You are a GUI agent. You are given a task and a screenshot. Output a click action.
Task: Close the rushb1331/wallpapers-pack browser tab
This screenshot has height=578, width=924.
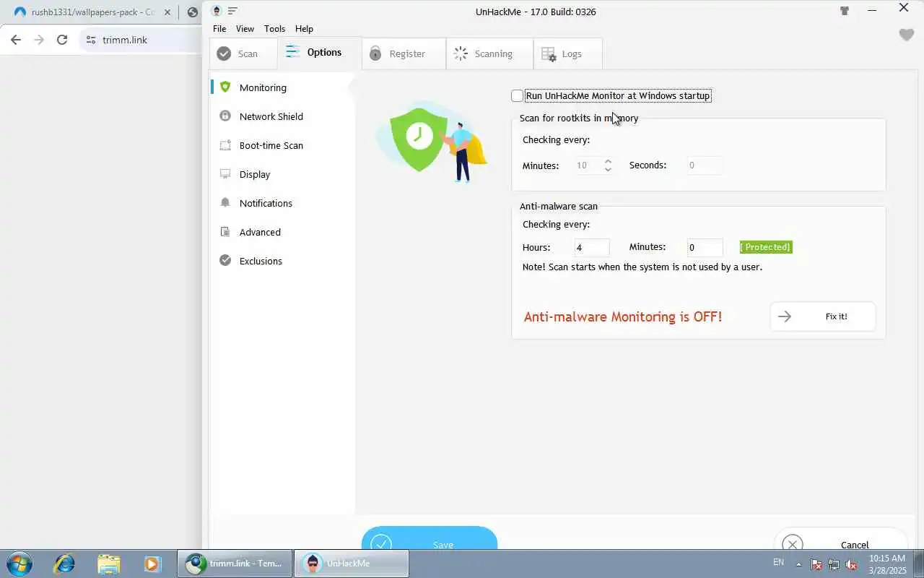coord(167,12)
